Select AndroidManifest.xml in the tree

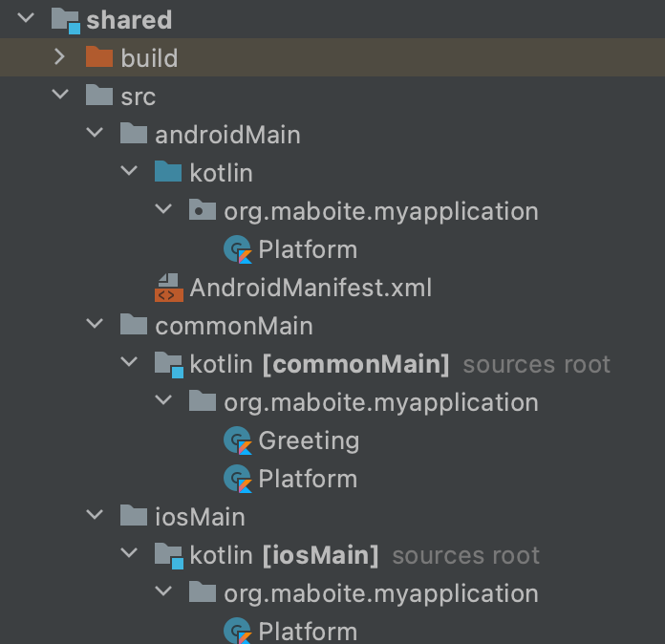point(311,287)
